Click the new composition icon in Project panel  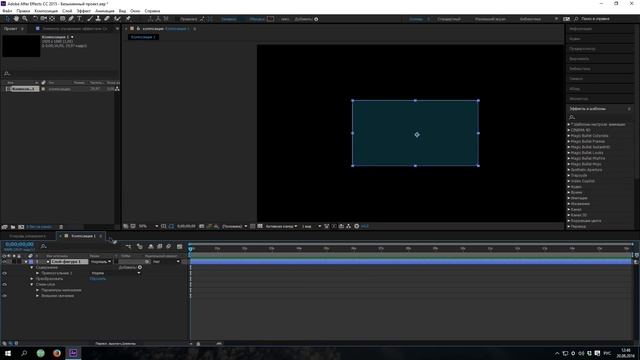(21, 227)
